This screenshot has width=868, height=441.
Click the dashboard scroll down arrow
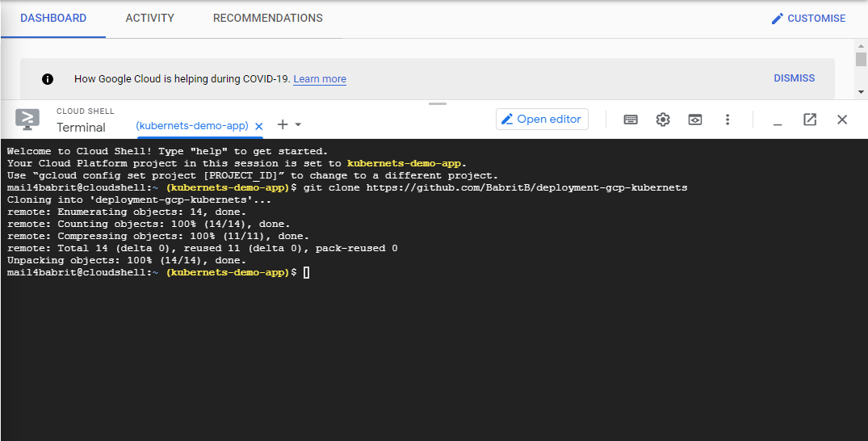coord(860,92)
